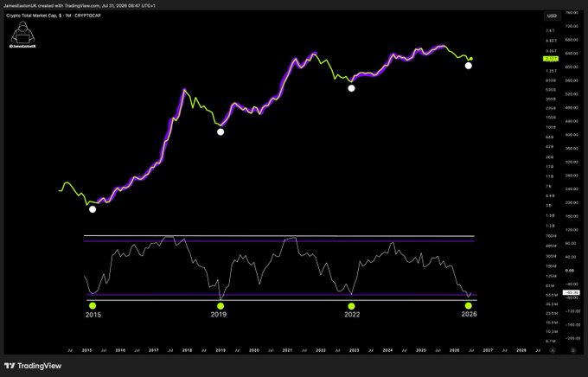Click the 680.00 price scale label
Screen dimensions: 588x377
572,40
